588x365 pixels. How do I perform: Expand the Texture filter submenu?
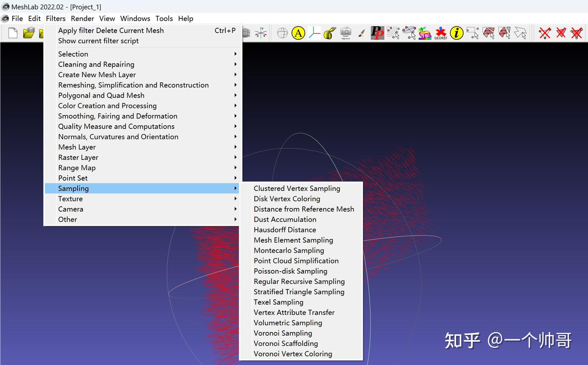(70, 199)
